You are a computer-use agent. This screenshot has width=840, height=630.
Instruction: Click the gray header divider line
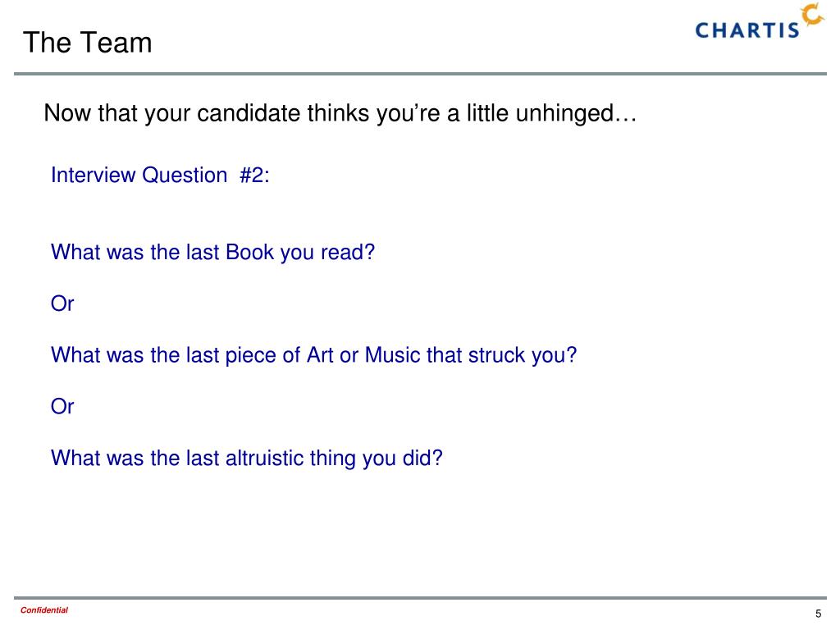(420, 74)
